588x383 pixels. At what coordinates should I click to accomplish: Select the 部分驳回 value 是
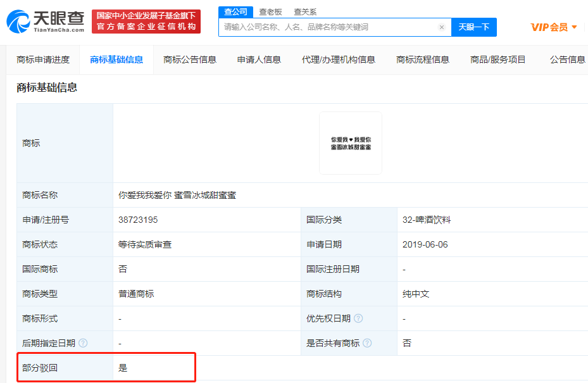click(123, 368)
